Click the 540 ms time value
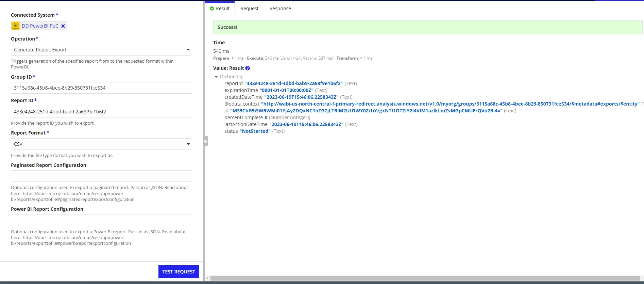 tap(221, 51)
